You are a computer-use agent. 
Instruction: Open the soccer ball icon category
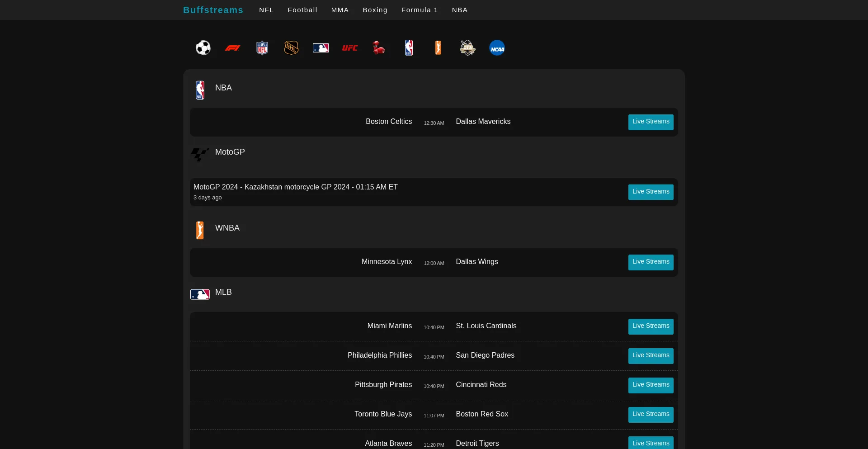pos(203,47)
